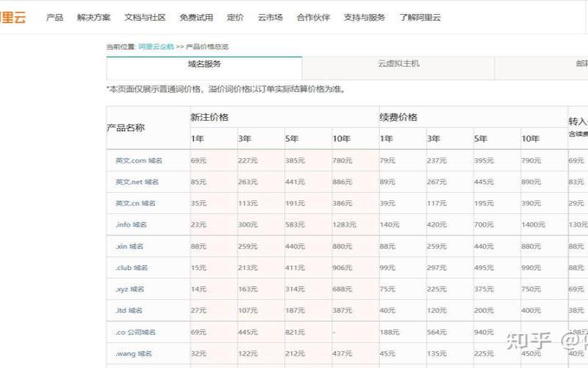The width and height of the screenshot is (588, 368).
Task: Click the 750元 renewal price for .xyz
Action: [531, 289]
